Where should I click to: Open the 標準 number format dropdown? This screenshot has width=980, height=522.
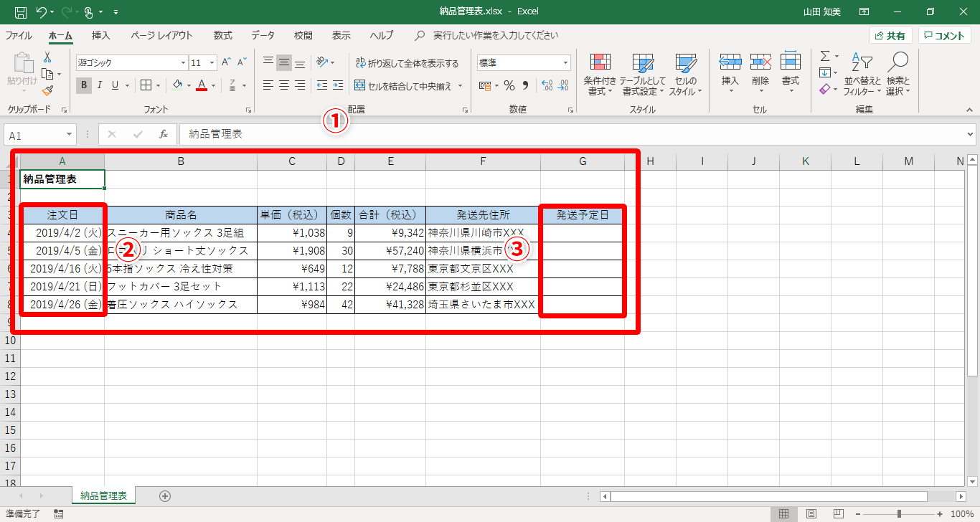tap(565, 63)
